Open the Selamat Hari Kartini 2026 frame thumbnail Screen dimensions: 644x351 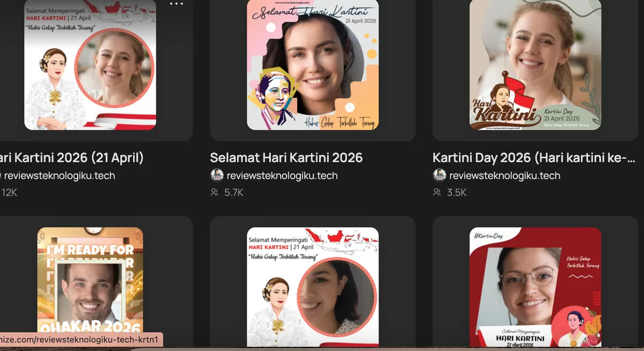[x=313, y=65]
